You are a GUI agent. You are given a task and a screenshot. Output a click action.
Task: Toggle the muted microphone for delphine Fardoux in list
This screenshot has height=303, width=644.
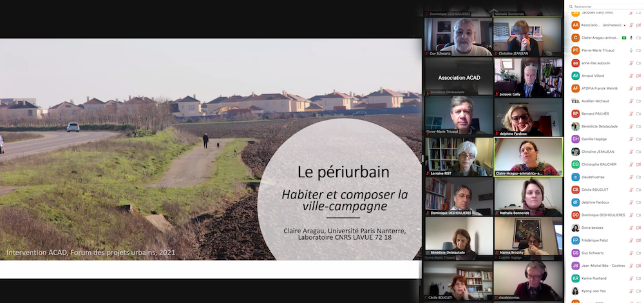pyautogui.click(x=631, y=202)
